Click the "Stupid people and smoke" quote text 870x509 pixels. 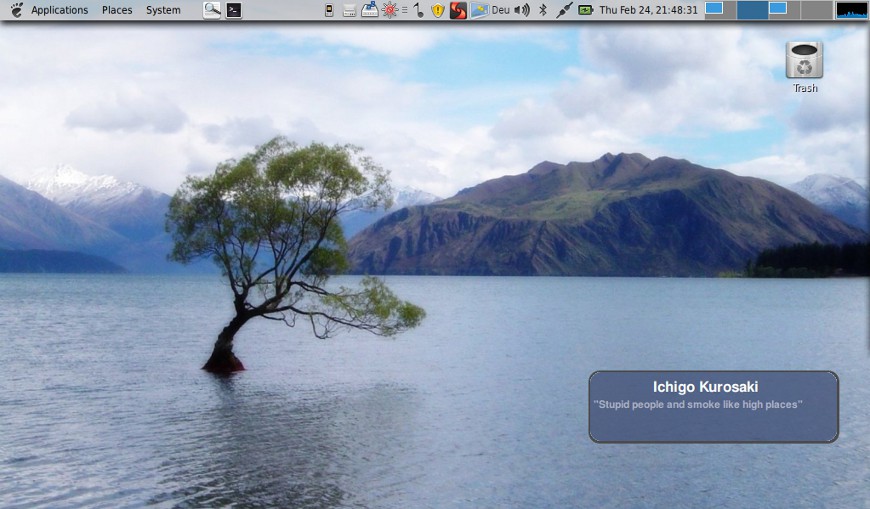[x=698, y=405]
